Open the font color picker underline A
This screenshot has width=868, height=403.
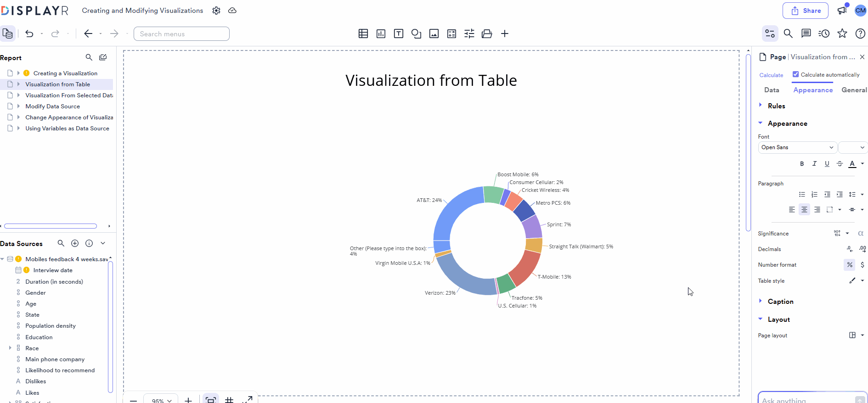click(x=852, y=164)
